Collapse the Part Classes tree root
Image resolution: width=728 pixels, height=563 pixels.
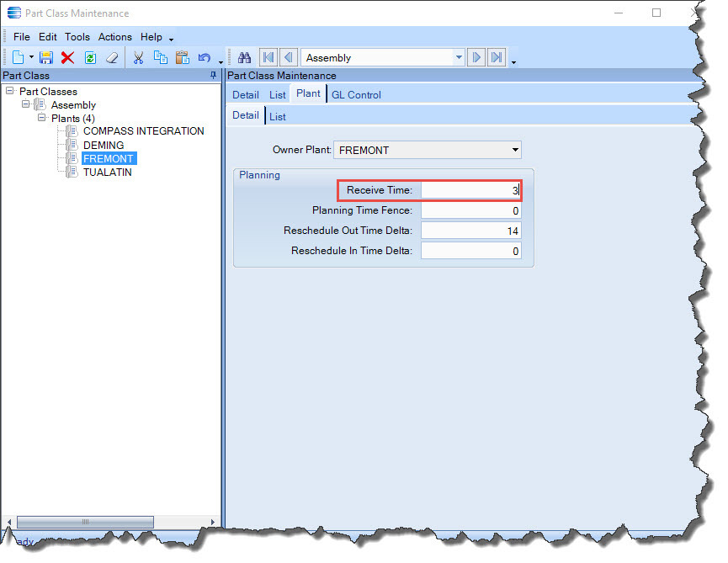(10, 91)
